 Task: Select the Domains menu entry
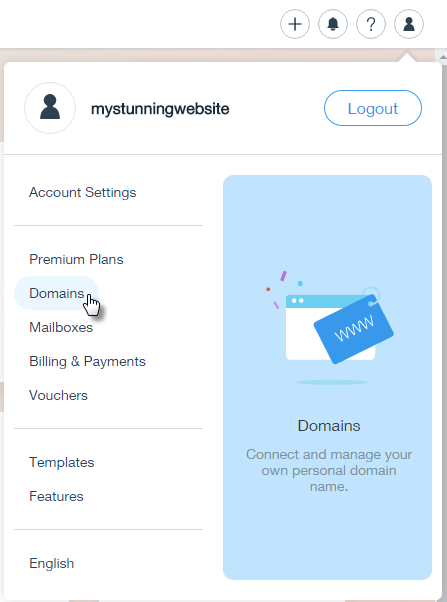coord(56,293)
